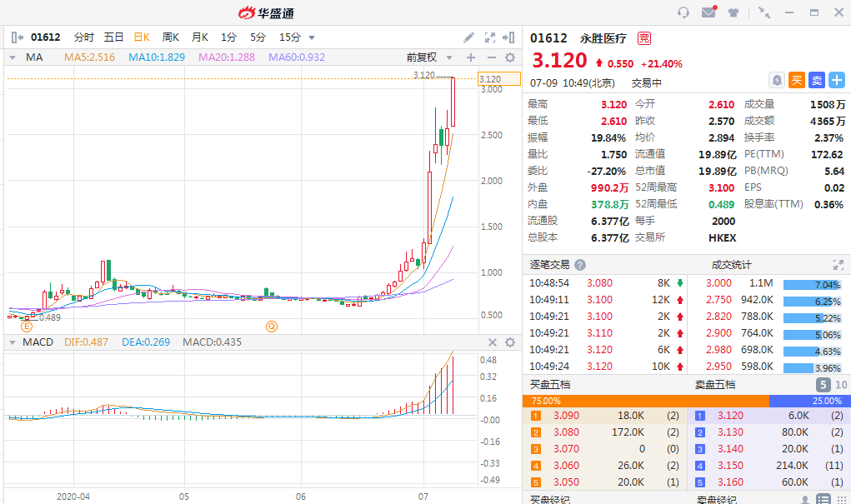This screenshot has width=851, height=504.
Task: Switch to the 周K weekly chart tab
Action: click(171, 37)
